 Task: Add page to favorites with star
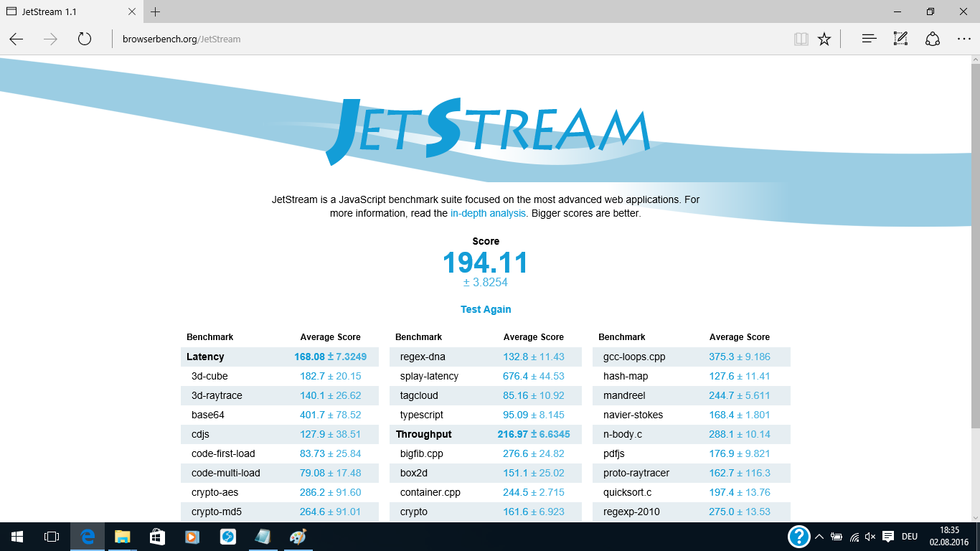point(824,39)
